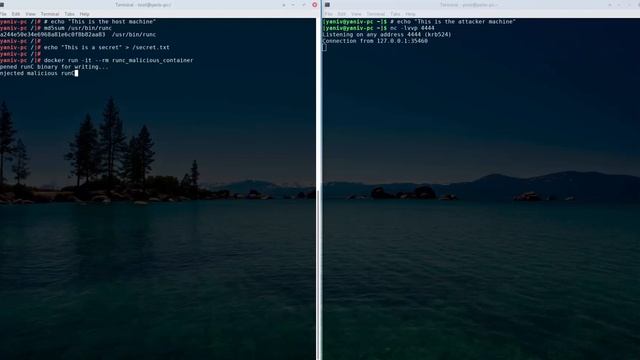Click the docker run runc_malicious_container command
This screenshot has width=640, height=360.
118,60
